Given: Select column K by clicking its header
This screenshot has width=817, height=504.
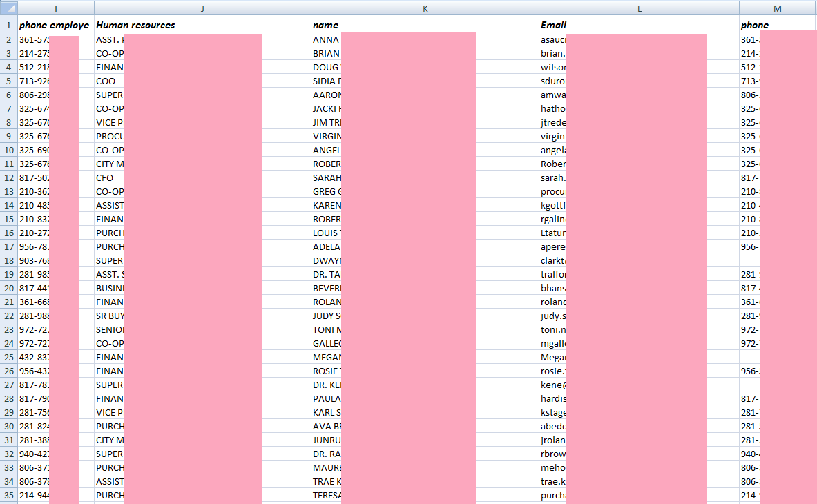Looking at the screenshot, I should 425,8.
